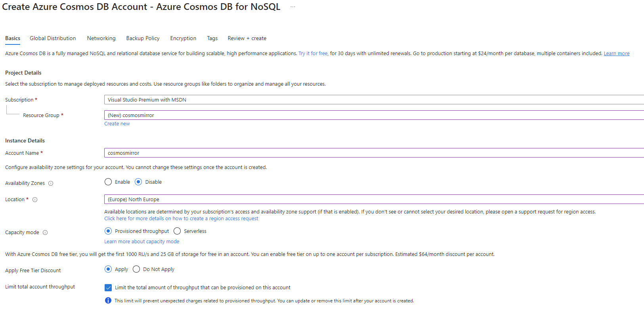Choose Do Not Apply free tier discount
Viewport: 644px width, 323px height.
point(136,269)
